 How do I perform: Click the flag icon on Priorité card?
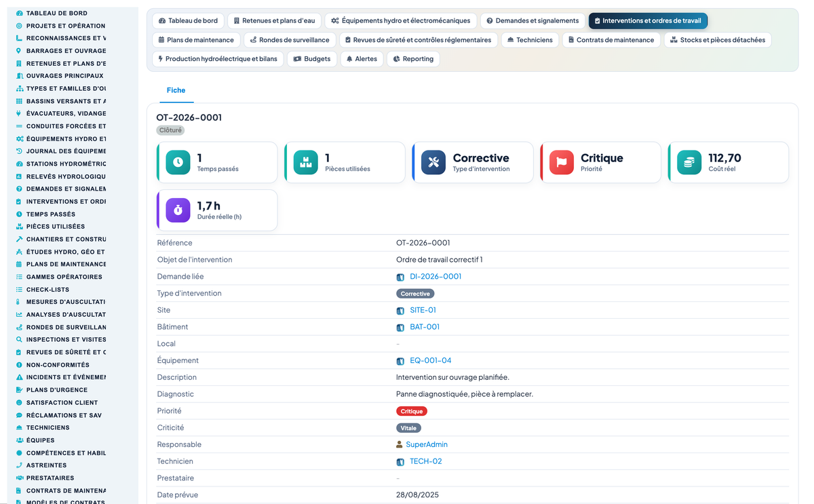pos(562,162)
